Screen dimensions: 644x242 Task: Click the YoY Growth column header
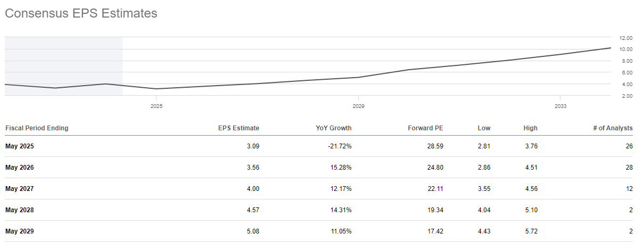click(x=334, y=128)
